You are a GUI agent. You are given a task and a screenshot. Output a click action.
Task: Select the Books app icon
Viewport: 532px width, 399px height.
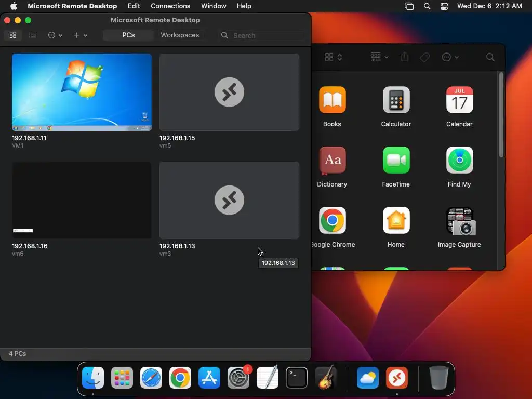pyautogui.click(x=332, y=100)
